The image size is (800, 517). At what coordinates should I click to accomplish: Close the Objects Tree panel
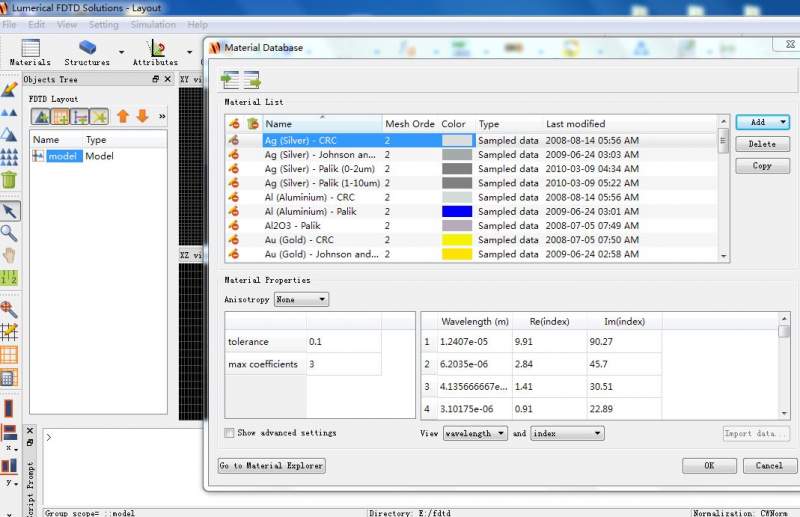point(167,79)
